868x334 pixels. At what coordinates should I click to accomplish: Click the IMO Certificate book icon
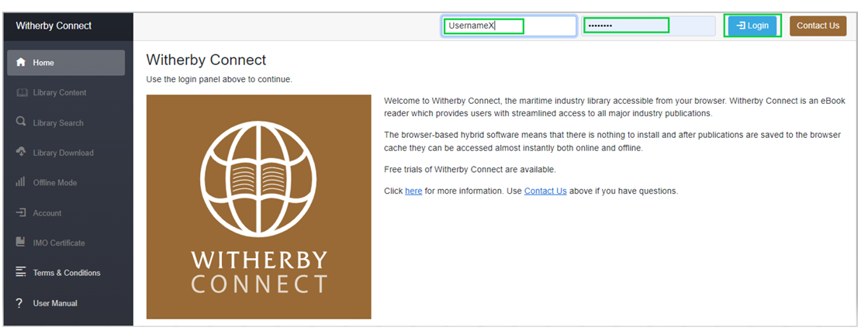21,243
